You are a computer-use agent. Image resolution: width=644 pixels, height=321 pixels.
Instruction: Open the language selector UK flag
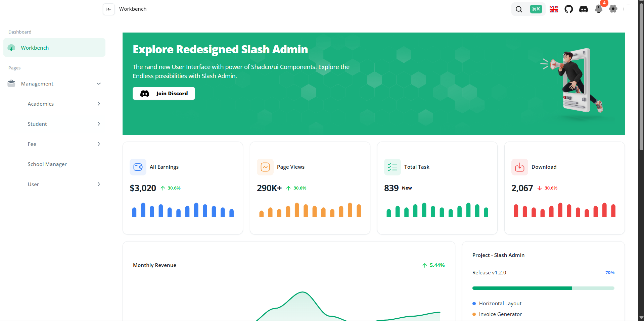pos(554,9)
